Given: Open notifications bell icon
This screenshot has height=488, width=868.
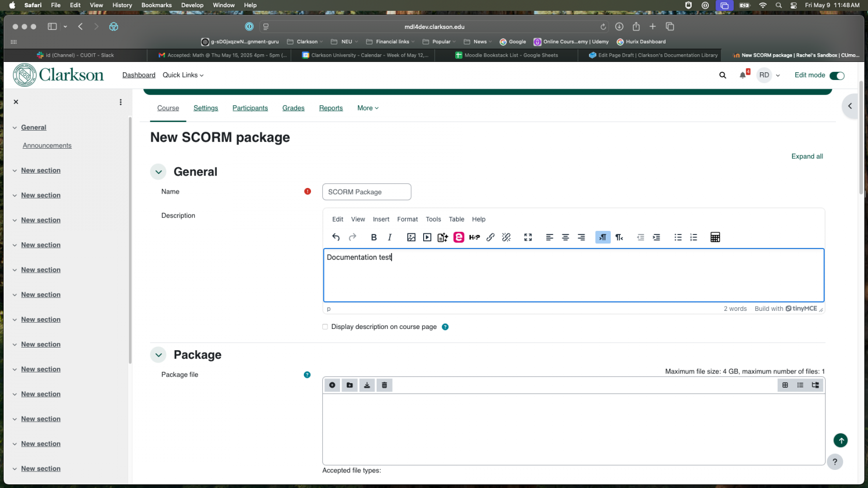Looking at the screenshot, I should (x=743, y=75).
